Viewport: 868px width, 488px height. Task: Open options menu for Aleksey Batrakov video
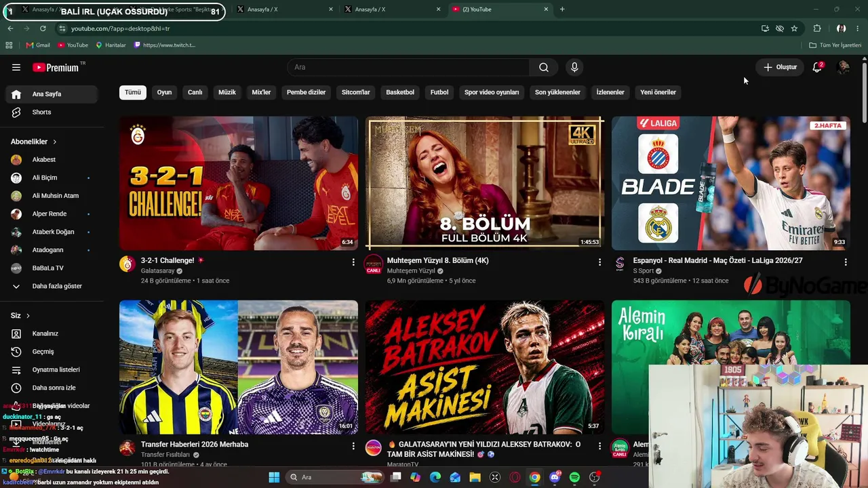tap(599, 446)
